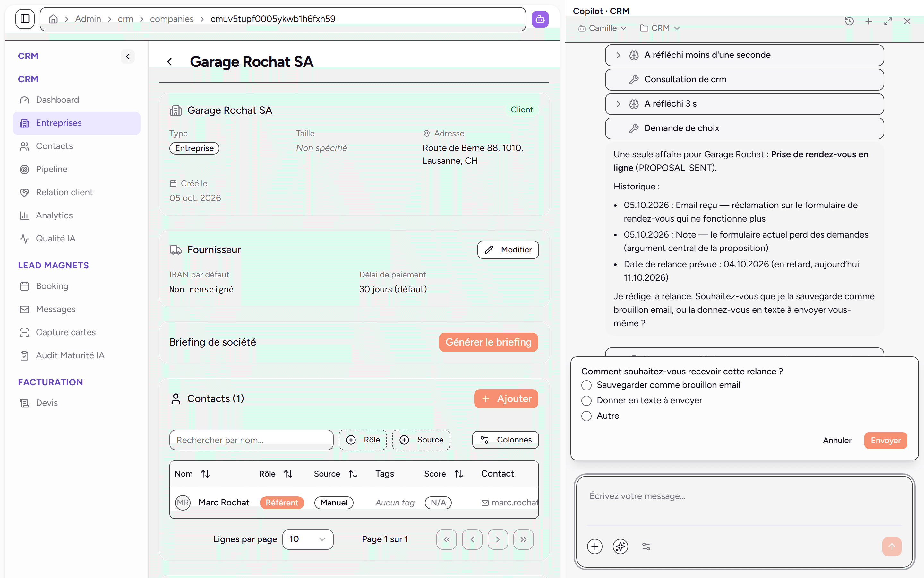The height and width of the screenshot is (578, 924).
Task: Open the Rôle filter
Action: (363, 440)
